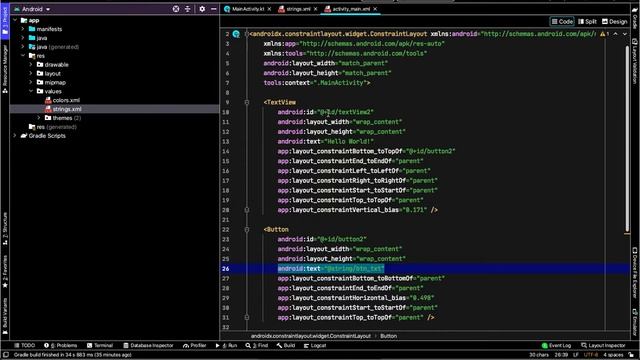The height and width of the screenshot is (360, 640).
Task: Expand the java (generated) folder
Action: (x=23, y=47)
